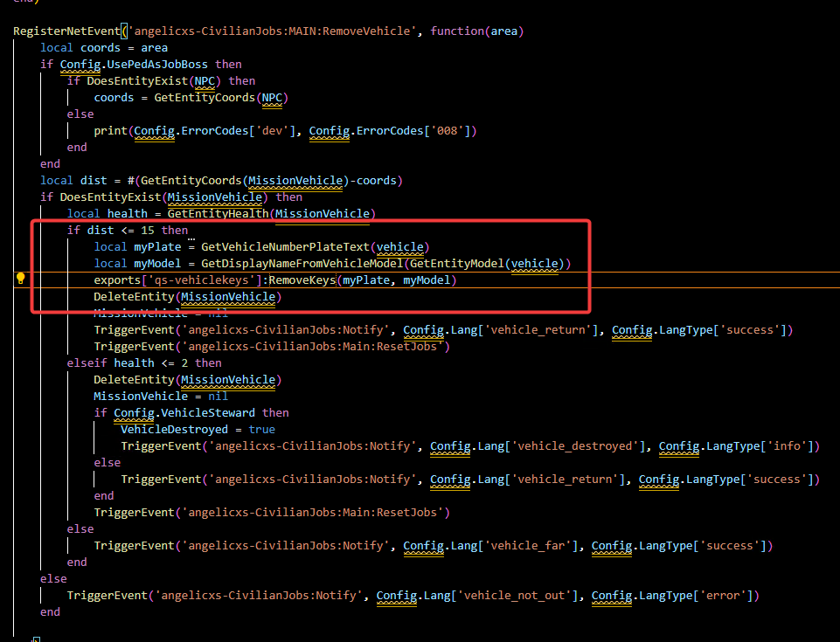Click myPlate in 'local myPlate' declaration
Viewport: 840px width, 642px height.
(x=157, y=247)
